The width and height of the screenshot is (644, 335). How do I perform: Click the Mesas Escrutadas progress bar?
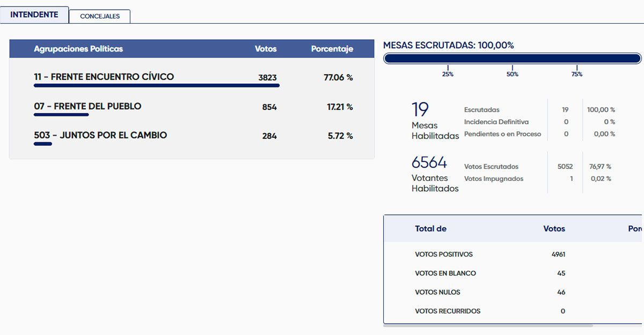point(512,59)
